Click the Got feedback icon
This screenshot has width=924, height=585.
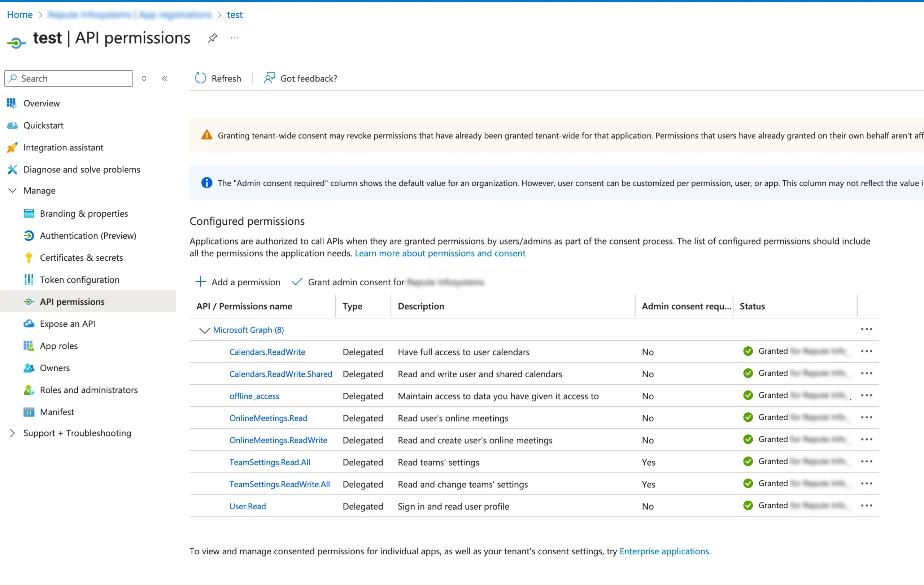(269, 78)
